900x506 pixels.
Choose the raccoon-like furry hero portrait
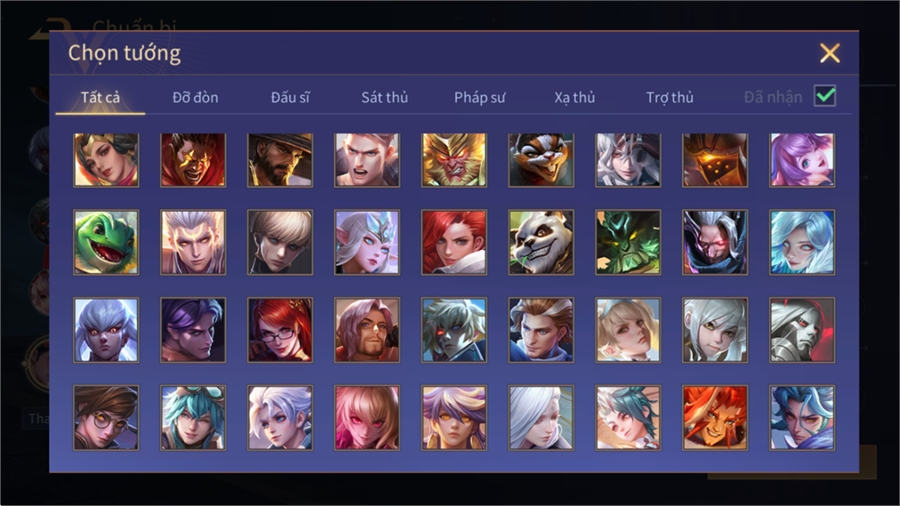tap(541, 160)
